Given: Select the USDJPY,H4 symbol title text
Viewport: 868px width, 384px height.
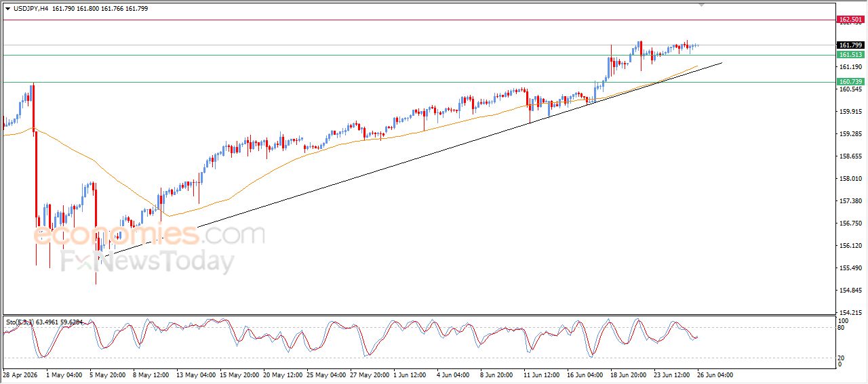Looking at the screenshot, I should [x=31, y=9].
